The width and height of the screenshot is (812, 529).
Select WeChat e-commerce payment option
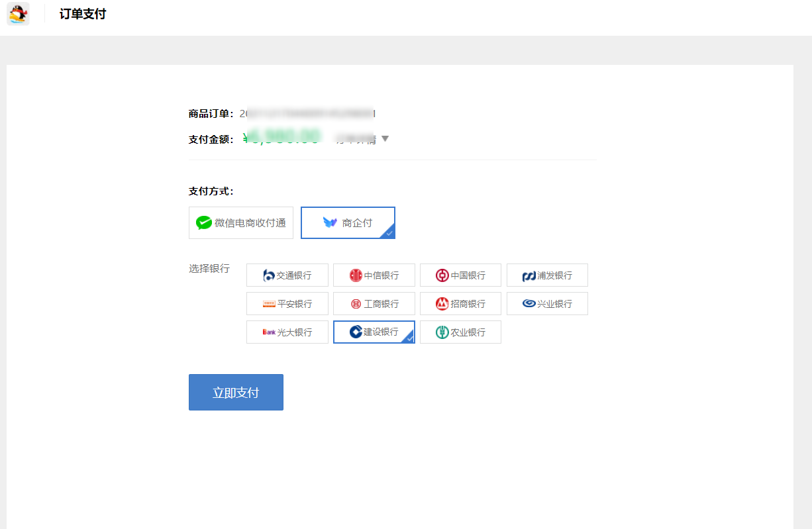[241, 222]
